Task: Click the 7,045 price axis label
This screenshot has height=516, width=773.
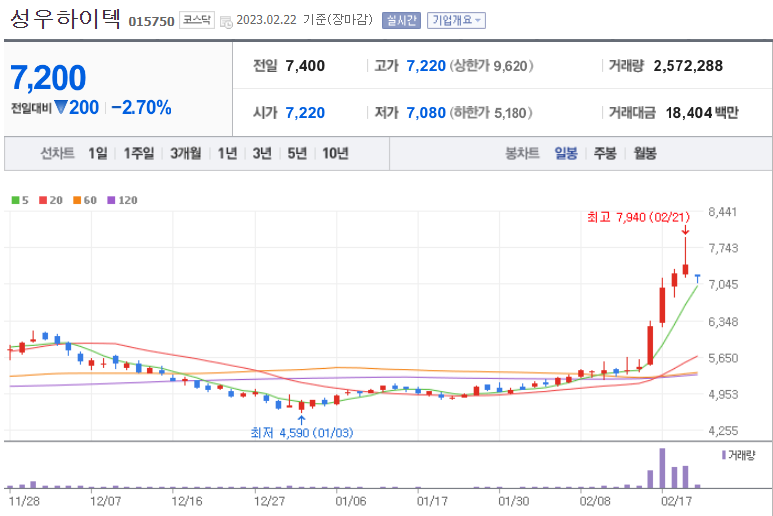Action: tap(723, 284)
